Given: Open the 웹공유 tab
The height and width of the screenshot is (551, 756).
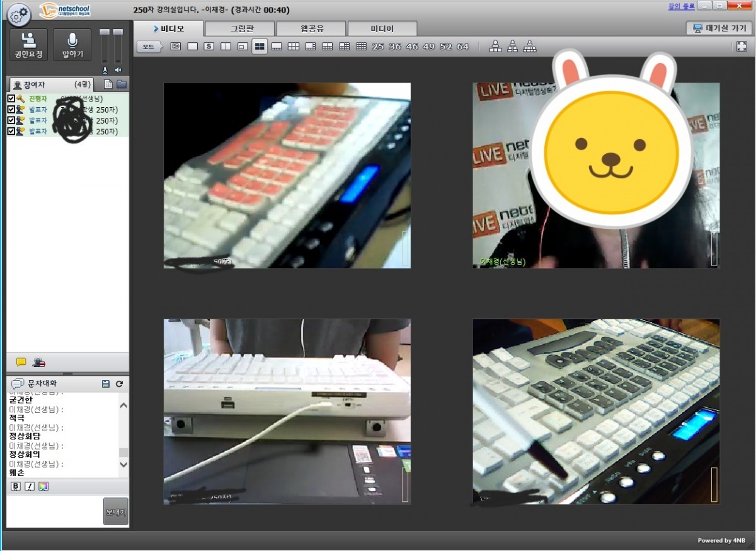Looking at the screenshot, I should 311,28.
